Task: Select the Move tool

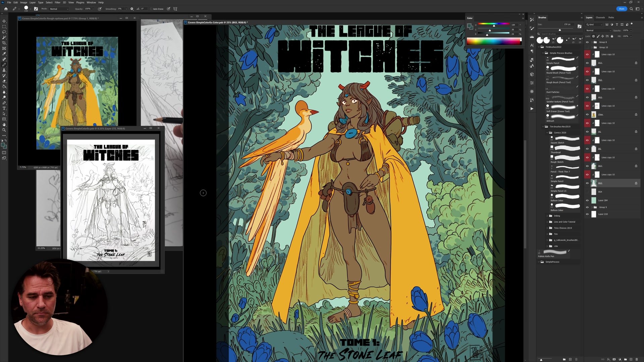Action: click(x=4, y=21)
